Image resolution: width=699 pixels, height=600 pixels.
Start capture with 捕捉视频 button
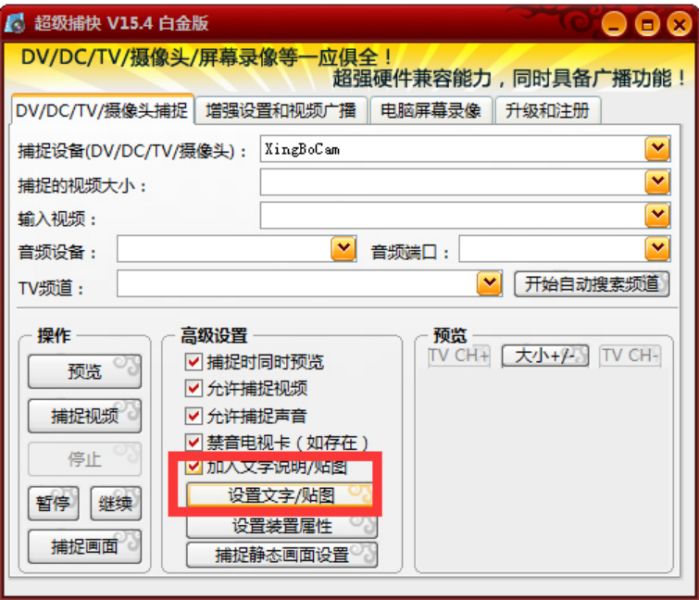pos(85,416)
